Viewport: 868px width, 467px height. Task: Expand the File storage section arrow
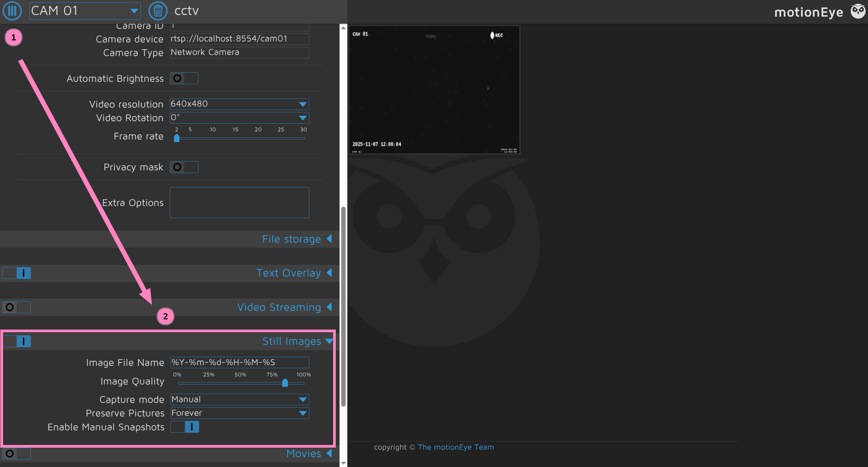click(329, 239)
